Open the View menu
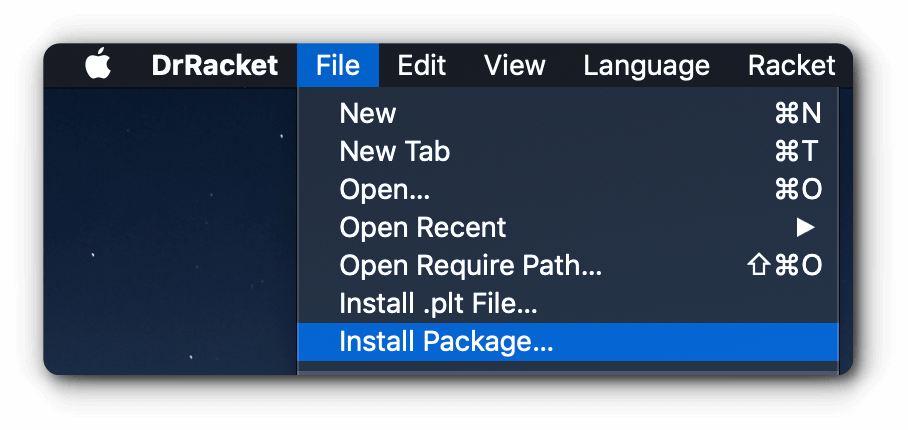Viewport: 908px width, 430px height. 514,66
